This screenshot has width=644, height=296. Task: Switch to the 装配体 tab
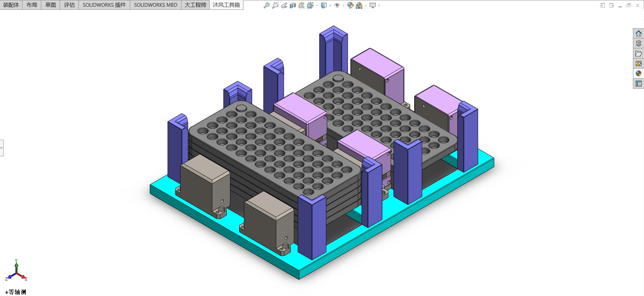coord(11,5)
